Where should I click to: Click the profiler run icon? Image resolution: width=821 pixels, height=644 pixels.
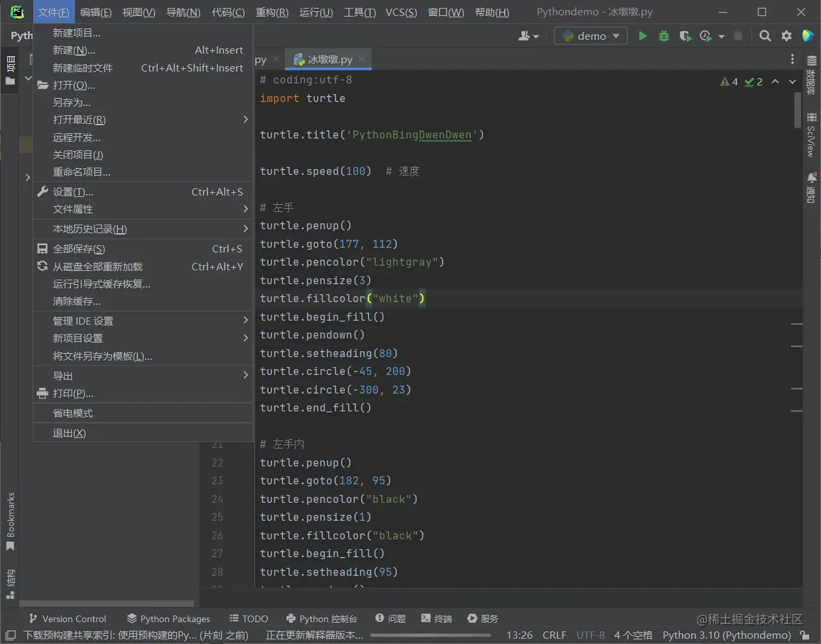click(x=706, y=36)
